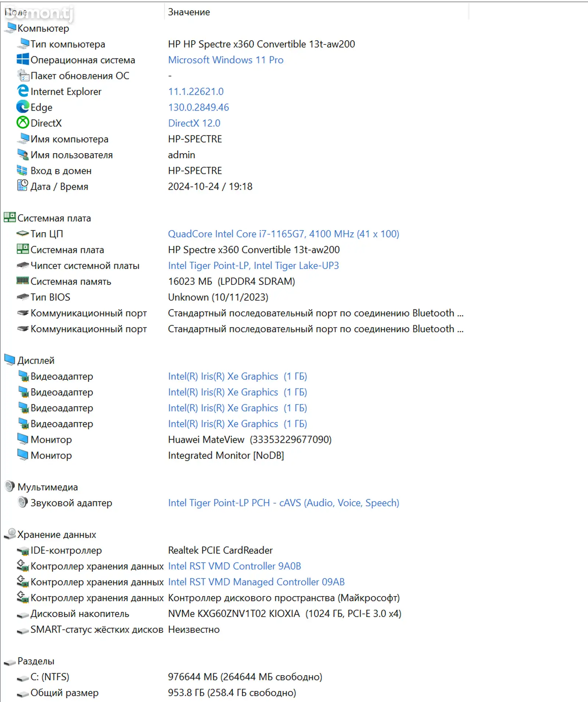The height and width of the screenshot is (702, 588).
Task: Select the Имя компьютера row label
Action: (x=69, y=139)
